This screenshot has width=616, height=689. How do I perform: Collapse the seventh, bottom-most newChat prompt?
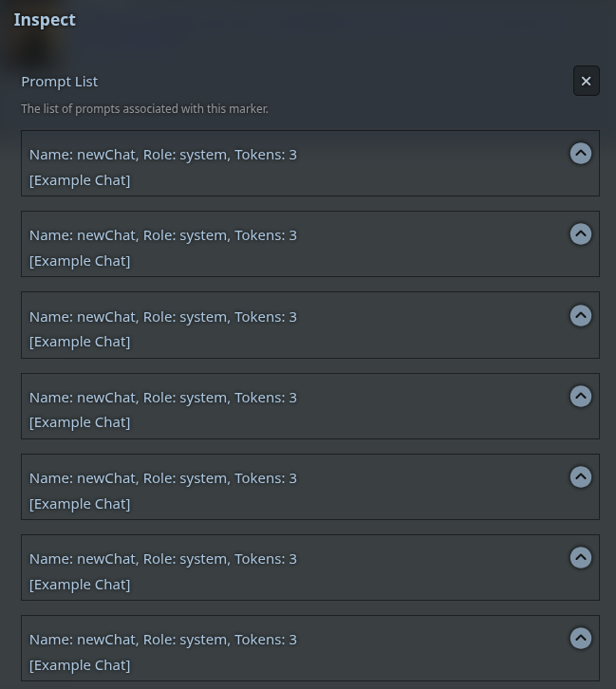581,639
